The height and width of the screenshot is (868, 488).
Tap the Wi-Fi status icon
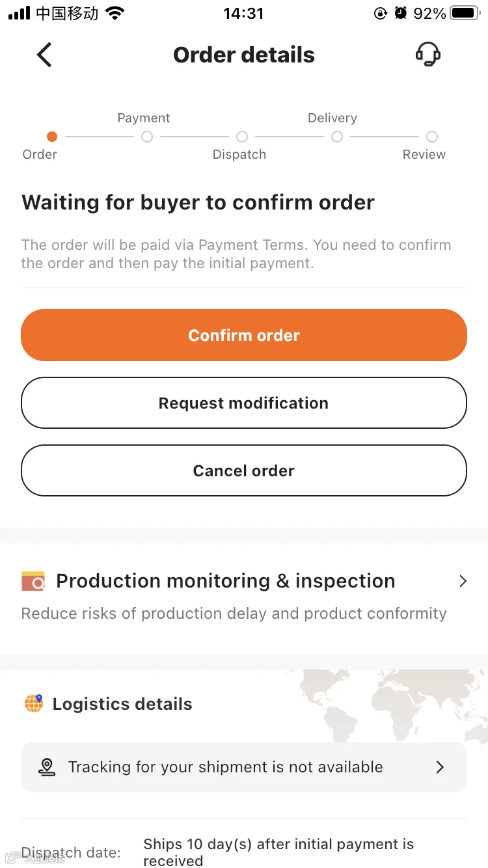click(x=115, y=13)
